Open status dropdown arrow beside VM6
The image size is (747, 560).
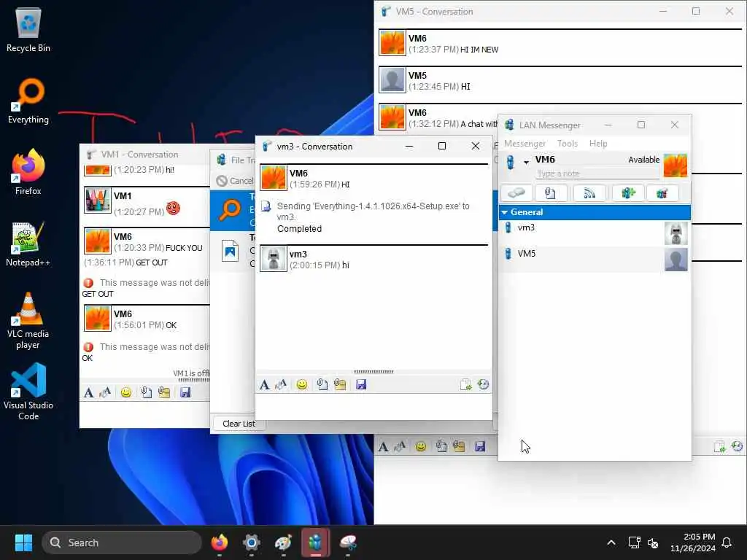(527, 163)
